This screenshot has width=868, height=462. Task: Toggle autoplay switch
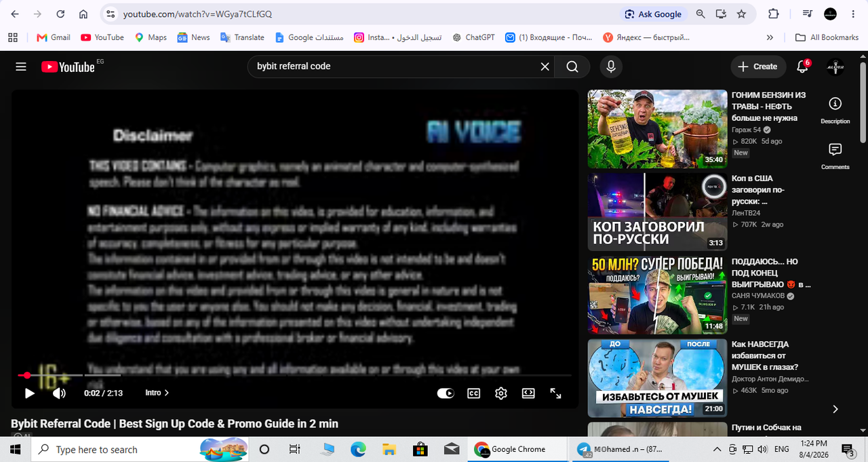(x=446, y=393)
